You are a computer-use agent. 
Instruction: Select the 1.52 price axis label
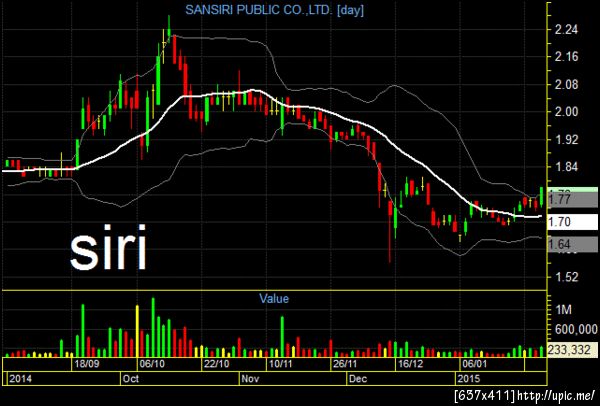[567, 277]
